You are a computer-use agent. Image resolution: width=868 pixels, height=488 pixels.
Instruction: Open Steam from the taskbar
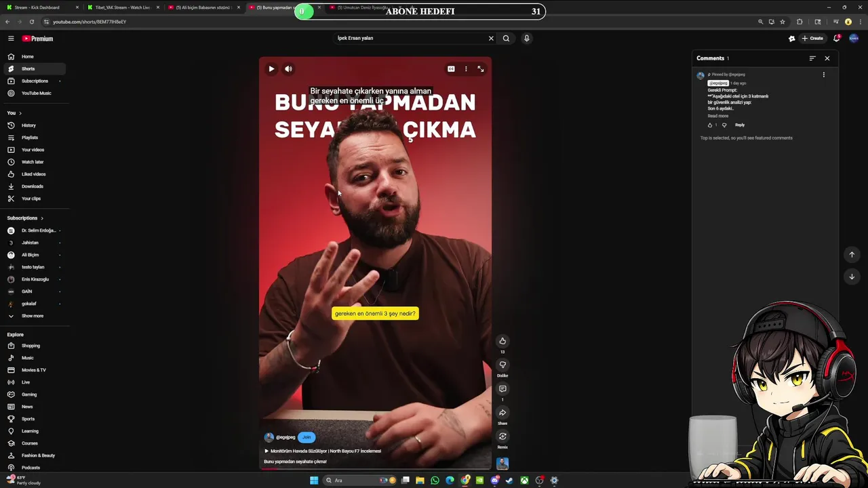509,481
